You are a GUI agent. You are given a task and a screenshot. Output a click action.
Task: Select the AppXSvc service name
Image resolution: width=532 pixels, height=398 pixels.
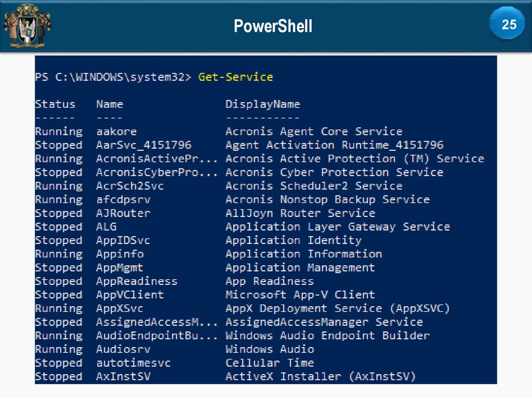tap(119, 308)
